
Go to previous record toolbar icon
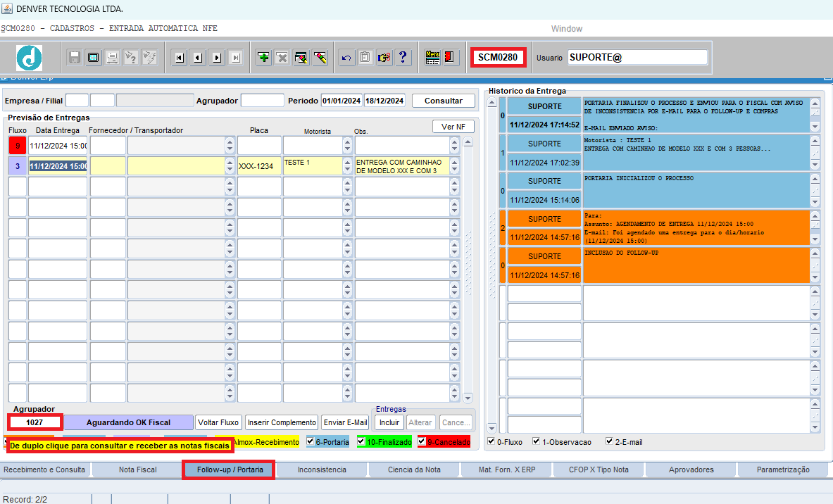pyautogui.click(x=198, y=57)
